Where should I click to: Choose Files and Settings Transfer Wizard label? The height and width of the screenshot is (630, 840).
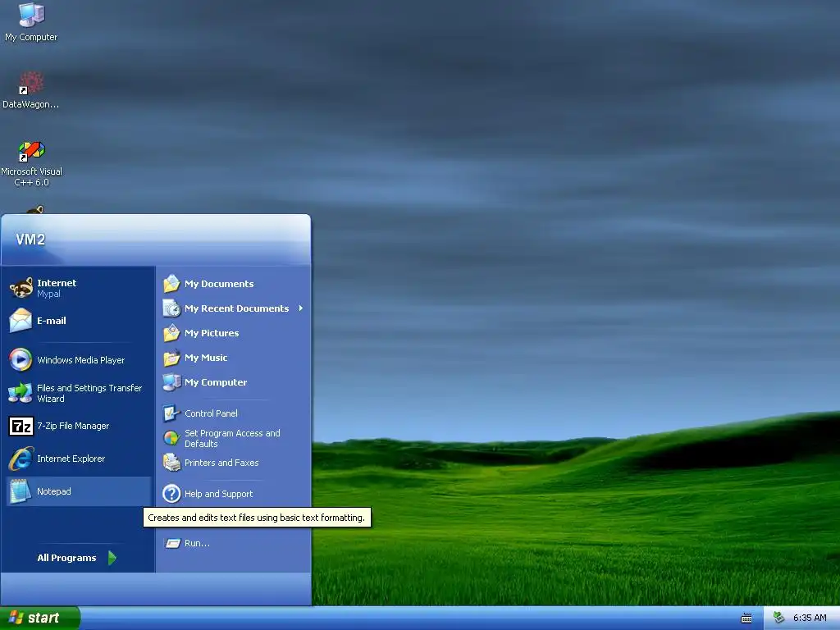tap(89, 393)
